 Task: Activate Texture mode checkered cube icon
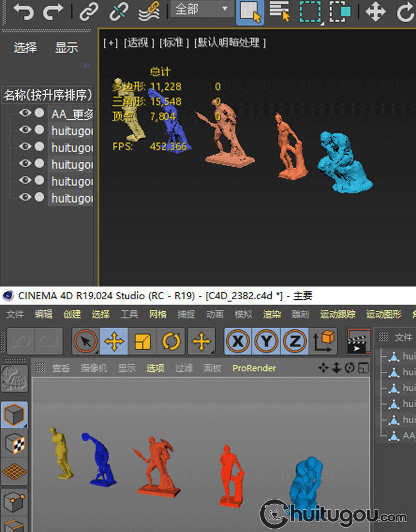pos(14,443)
